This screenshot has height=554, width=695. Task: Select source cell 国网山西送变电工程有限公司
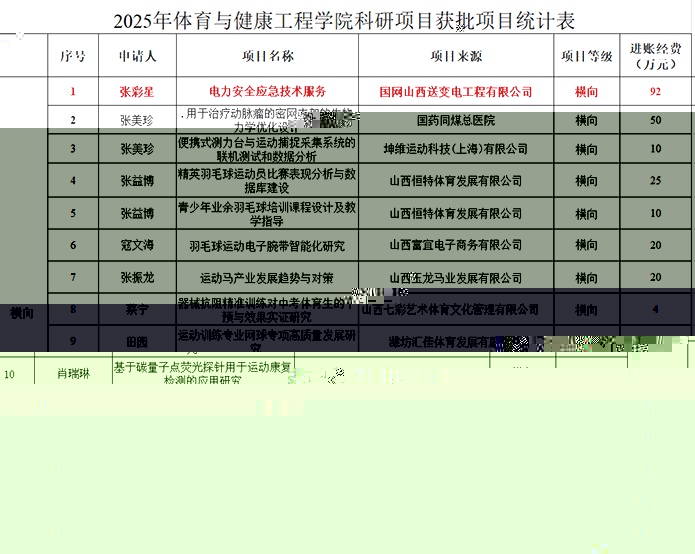point(455,92)
